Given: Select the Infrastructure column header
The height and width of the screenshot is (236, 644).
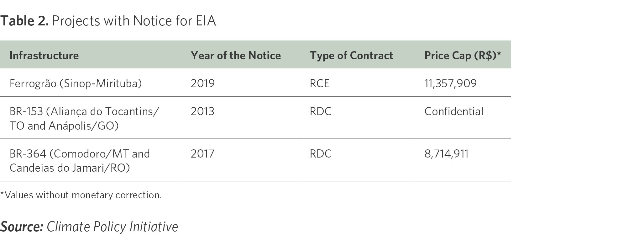Looking at the screenshot, I should click(44, 56).
